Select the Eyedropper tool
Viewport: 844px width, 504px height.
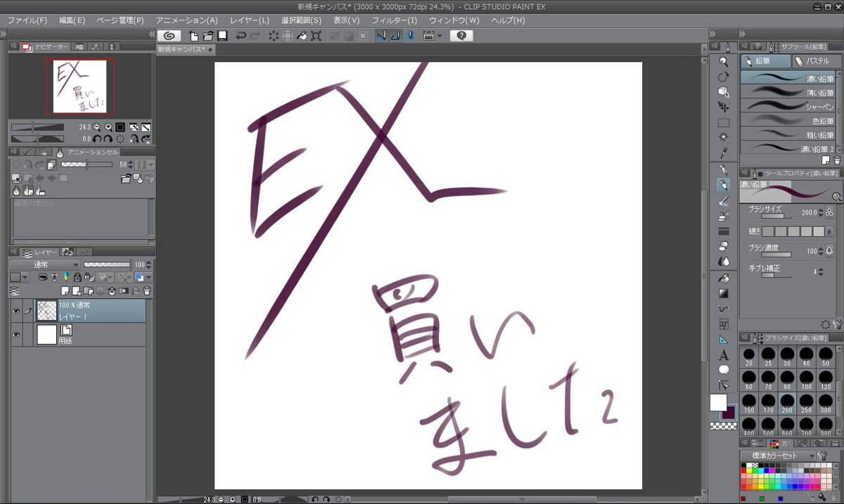point(724,153)
